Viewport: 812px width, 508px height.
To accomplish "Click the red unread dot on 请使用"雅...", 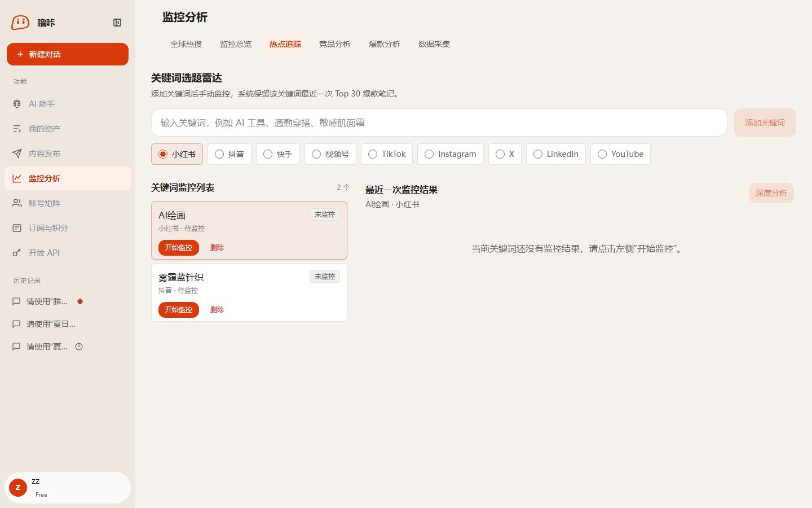I will (x=80, y=301).
